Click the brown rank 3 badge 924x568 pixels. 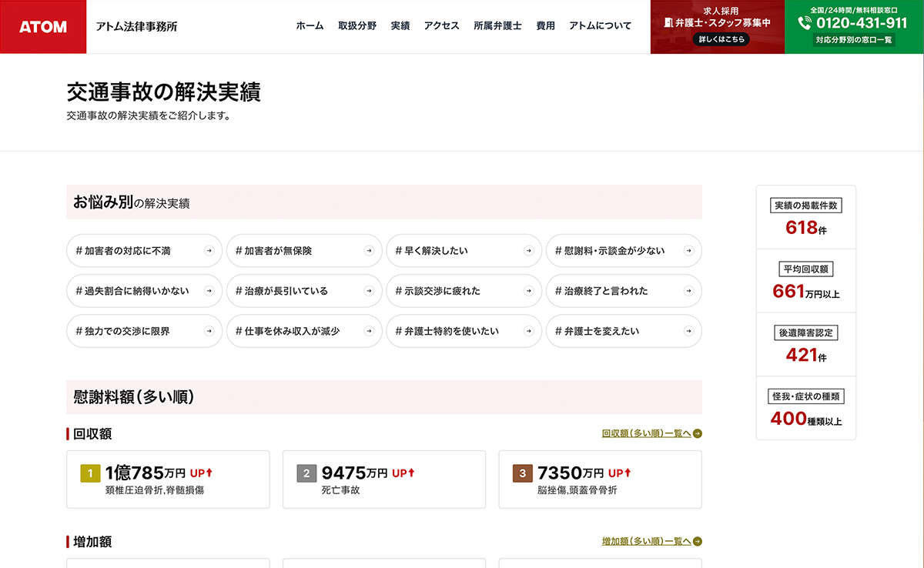click(x=523, y=473)
